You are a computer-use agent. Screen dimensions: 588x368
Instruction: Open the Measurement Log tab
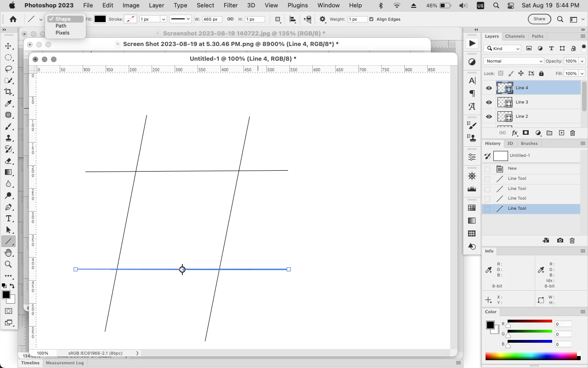pos(65,363)
